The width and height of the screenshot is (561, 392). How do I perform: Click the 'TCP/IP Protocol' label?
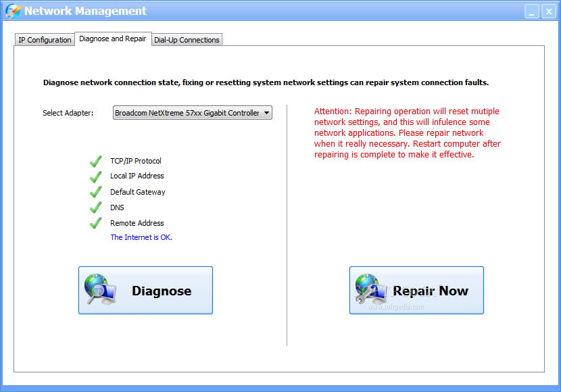[136, 161]
